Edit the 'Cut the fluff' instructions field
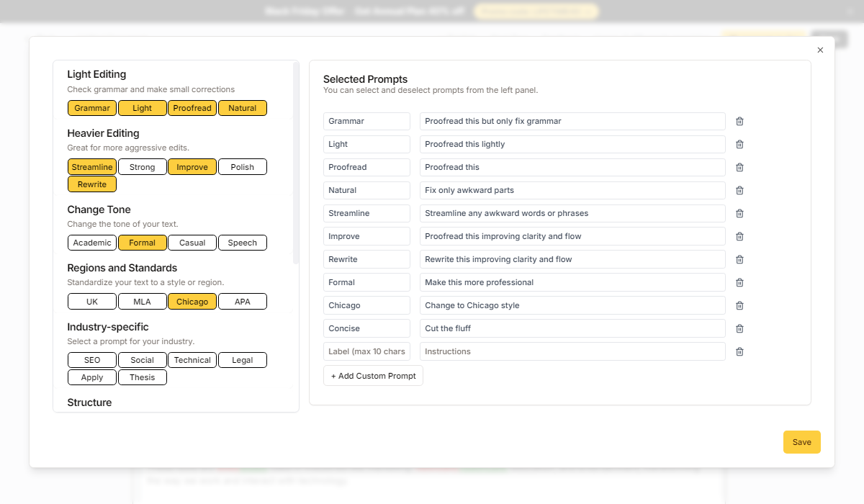The height and width of the screenshot is (504, 864). (x=572, y=328)
